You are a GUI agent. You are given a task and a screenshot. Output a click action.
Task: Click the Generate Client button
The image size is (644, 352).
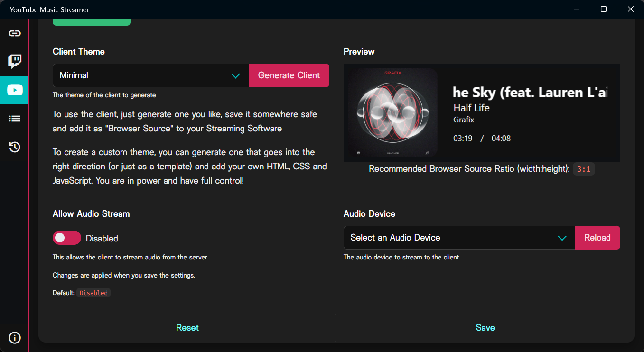(289, 75)
